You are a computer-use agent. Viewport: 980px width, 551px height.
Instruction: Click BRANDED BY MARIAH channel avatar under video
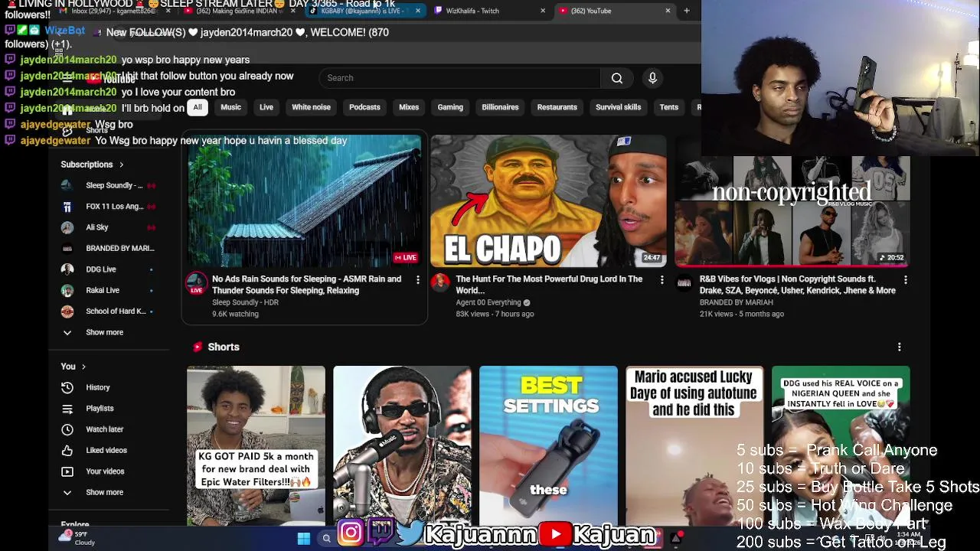point(684,283)
